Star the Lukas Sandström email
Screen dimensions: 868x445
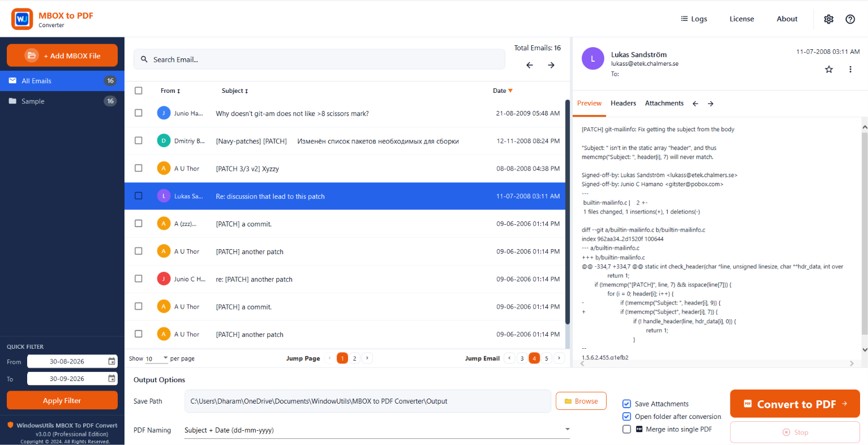tap(829, 69)
